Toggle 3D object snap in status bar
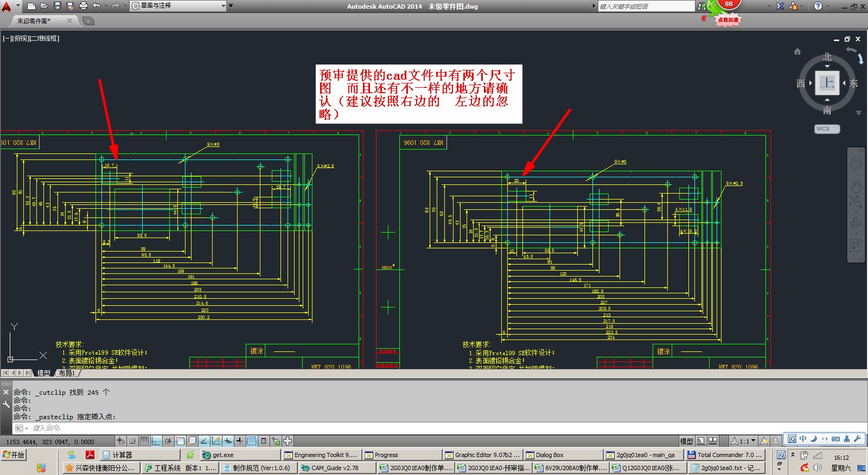This screenshot has height=475, width=868. [192, 441]
